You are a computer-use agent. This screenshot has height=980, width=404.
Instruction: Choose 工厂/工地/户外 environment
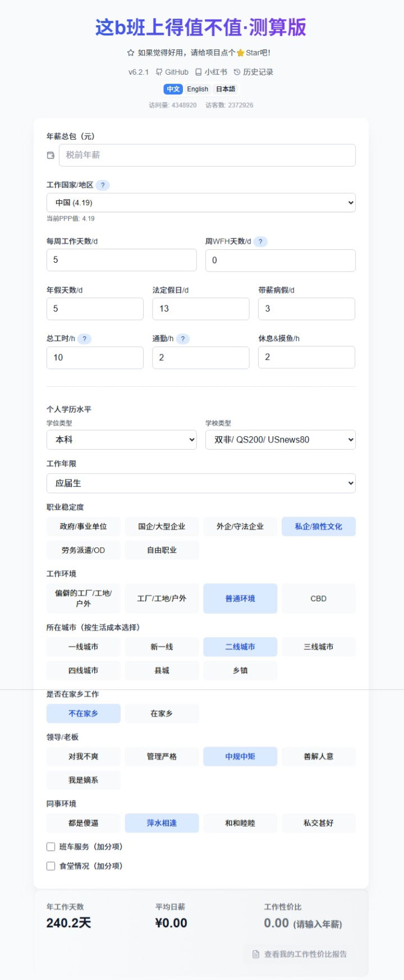point(162,598)
